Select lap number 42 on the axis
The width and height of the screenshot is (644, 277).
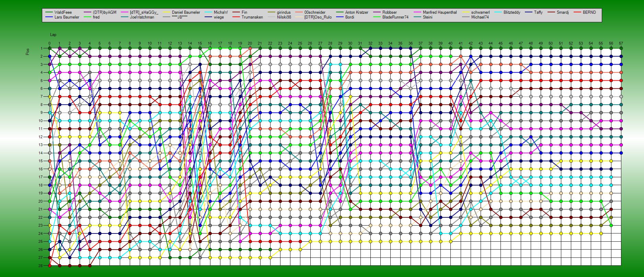(471, 44)
